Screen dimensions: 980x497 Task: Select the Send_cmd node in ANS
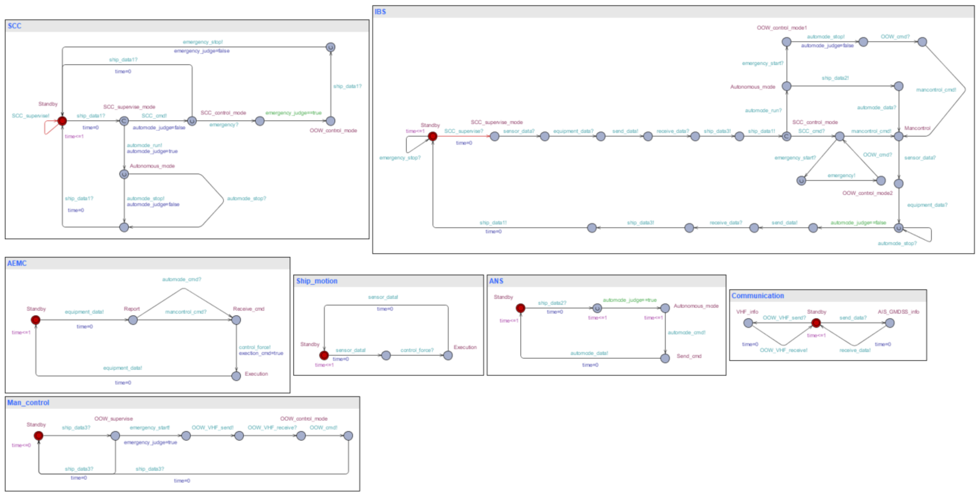tap(665, 358)
